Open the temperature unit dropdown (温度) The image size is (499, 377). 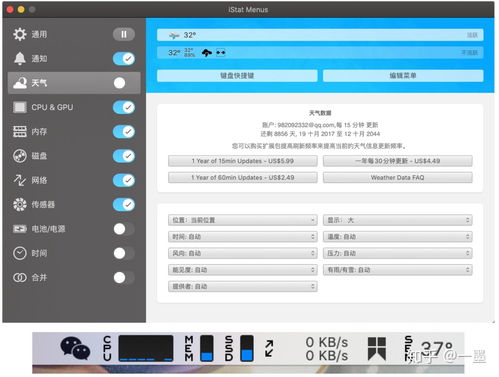pos(398,237)
